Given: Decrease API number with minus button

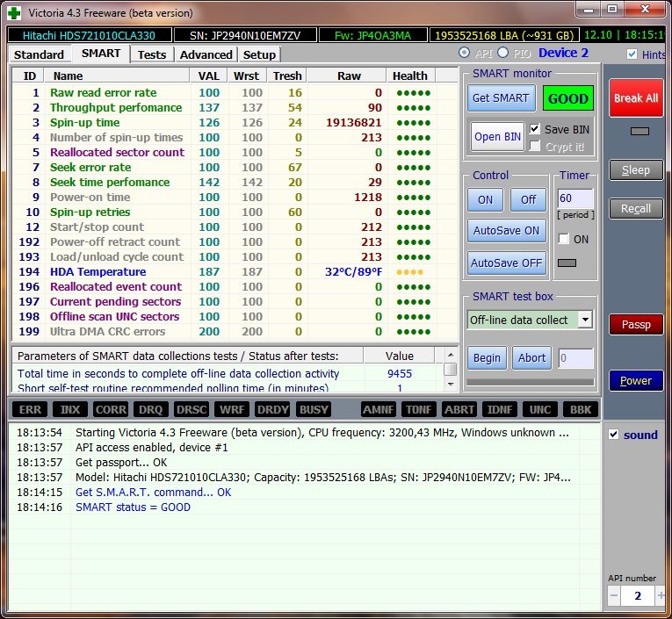Looking at the screenshot, I should pos(614,597).
